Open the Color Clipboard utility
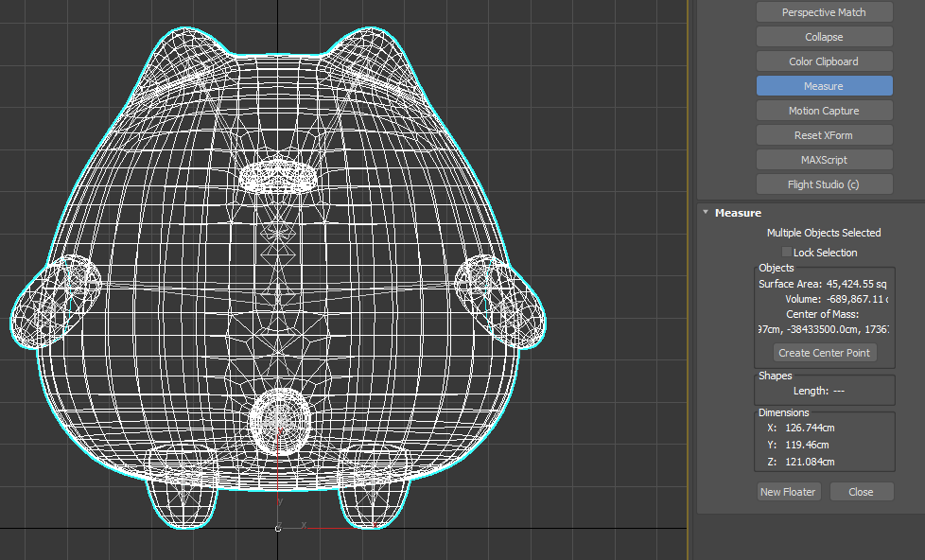The image size is (925, 560). (824, 61)
